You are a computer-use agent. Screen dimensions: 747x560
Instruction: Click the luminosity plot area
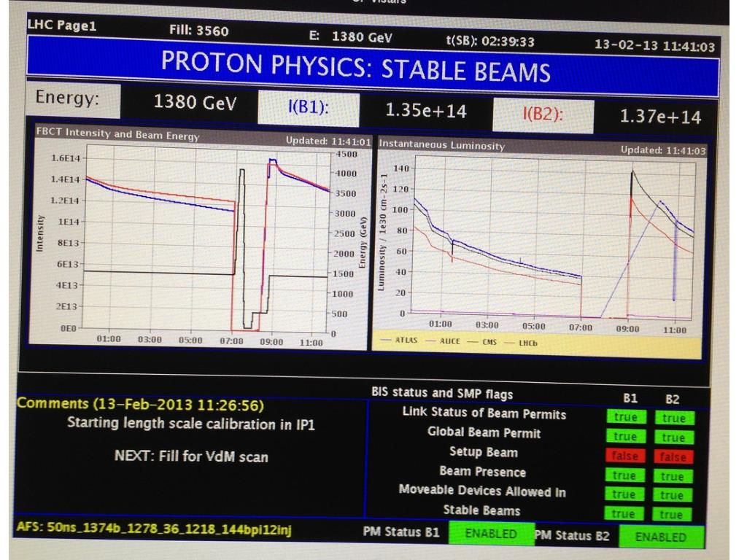(553, 238)
